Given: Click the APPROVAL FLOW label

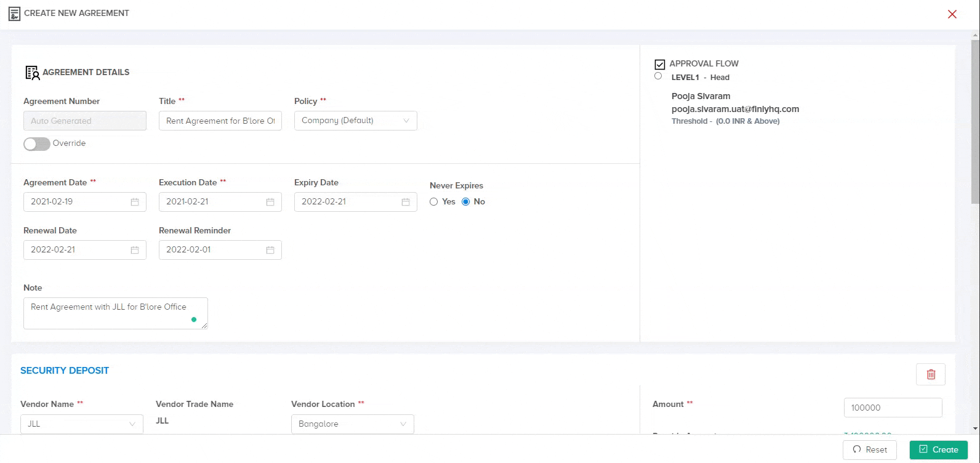Looking at the screenshot, I should click(704, 63).
